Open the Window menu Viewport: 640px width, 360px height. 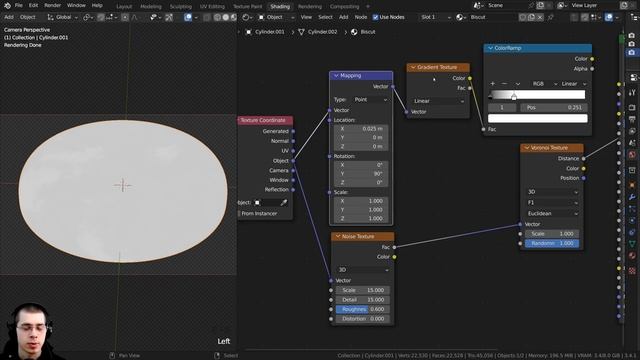[x=76, y=6]
